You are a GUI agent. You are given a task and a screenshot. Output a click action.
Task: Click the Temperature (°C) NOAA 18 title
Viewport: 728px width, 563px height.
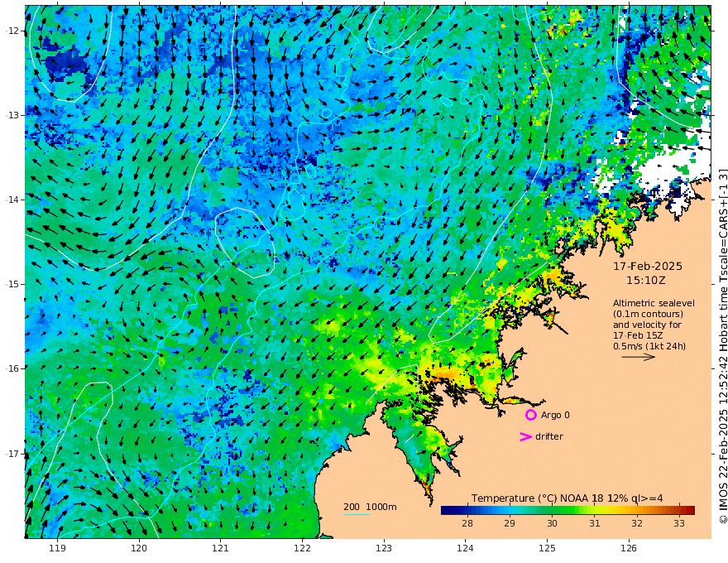[x=567, y=498]
